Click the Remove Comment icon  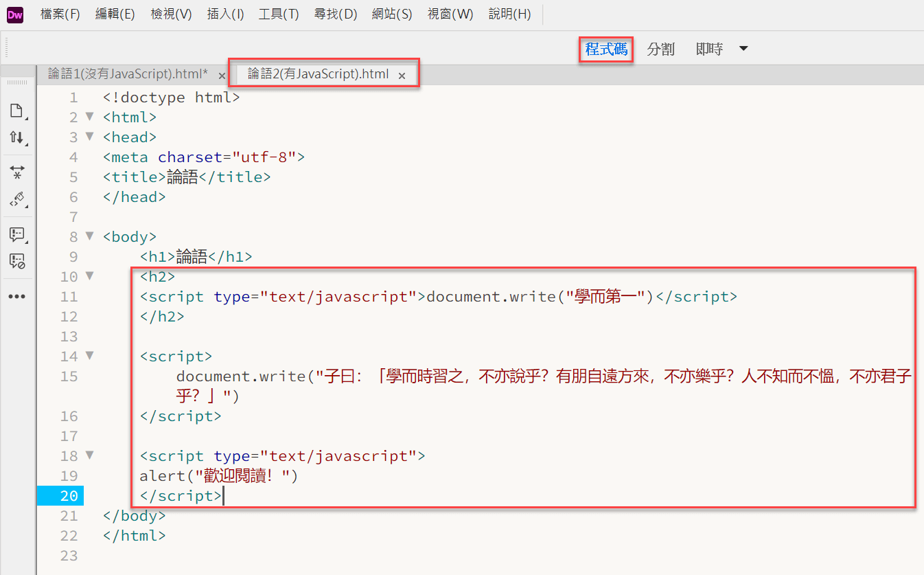pyautogui.click(x=16, y=261)
